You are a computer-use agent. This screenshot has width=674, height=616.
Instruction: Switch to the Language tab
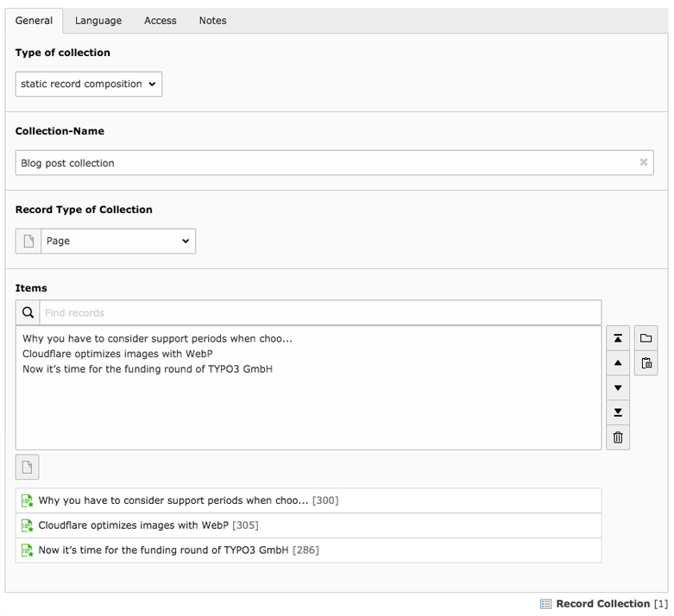click(98, 21)
